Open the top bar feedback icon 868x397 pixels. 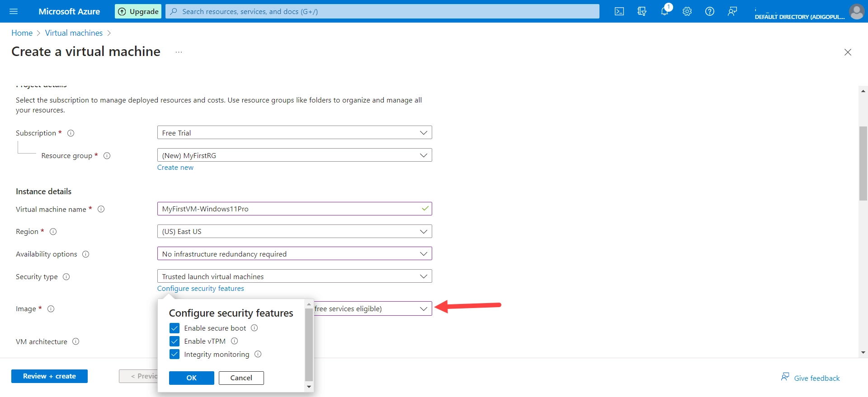732,11
